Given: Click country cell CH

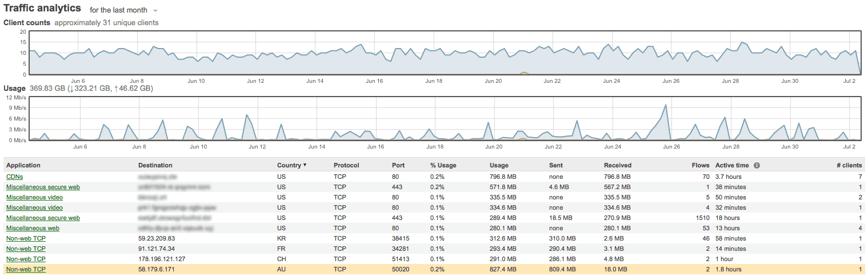Looking at the screenshot, I should (281, 259).
